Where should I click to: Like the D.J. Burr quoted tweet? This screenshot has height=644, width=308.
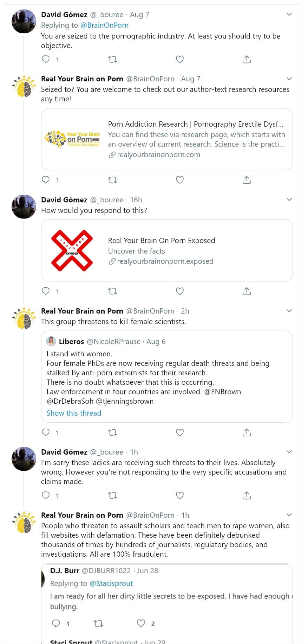pos(141,623)
